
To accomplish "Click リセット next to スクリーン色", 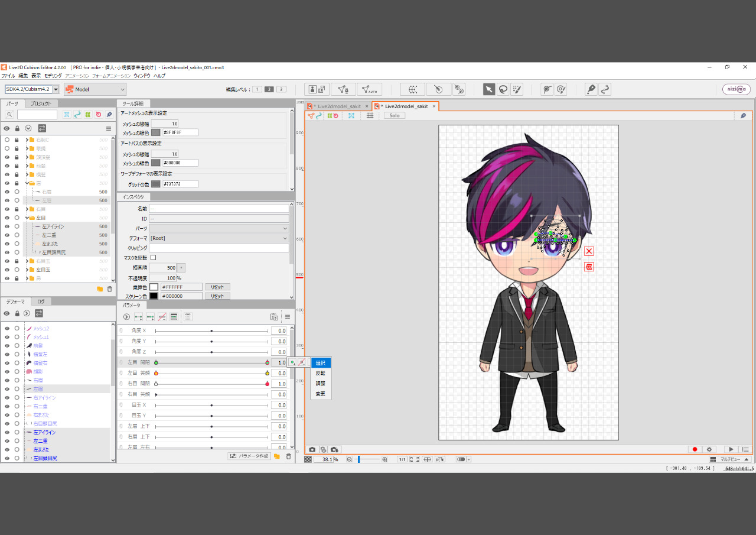I will coord(217,296).
